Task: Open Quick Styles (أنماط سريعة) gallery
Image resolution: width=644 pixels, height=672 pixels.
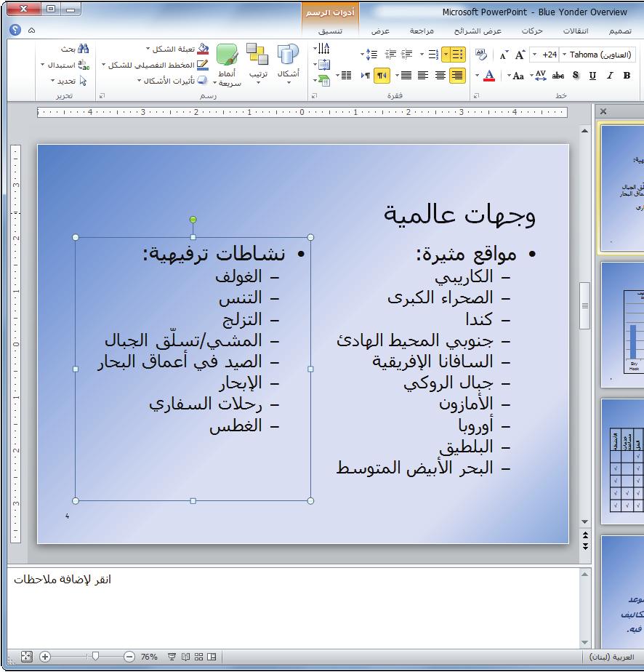Action: pos(228,65)
